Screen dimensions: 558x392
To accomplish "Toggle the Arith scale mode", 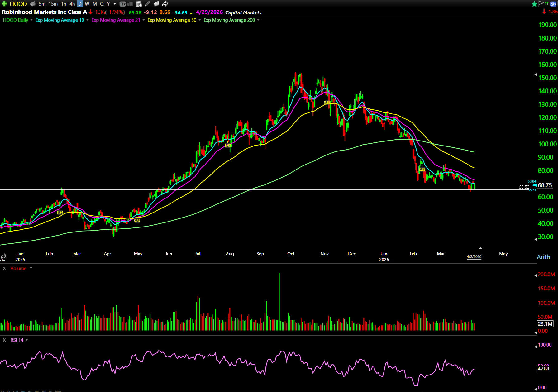I will pos(543,257).
